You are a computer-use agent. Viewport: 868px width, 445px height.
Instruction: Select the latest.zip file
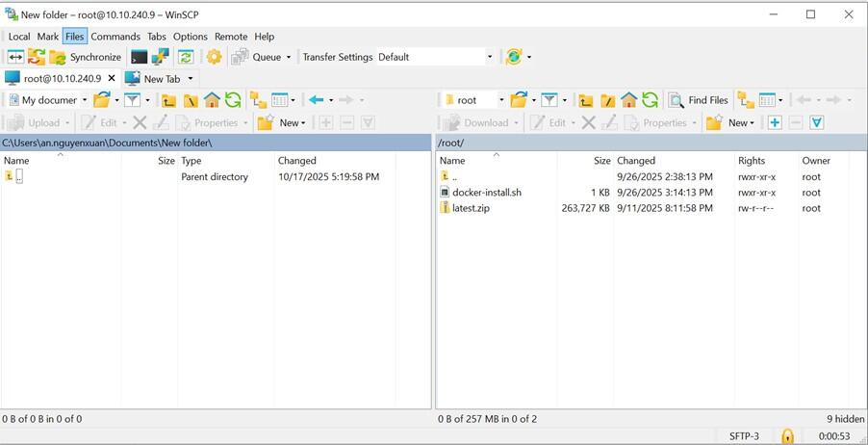tap(465, 208)
